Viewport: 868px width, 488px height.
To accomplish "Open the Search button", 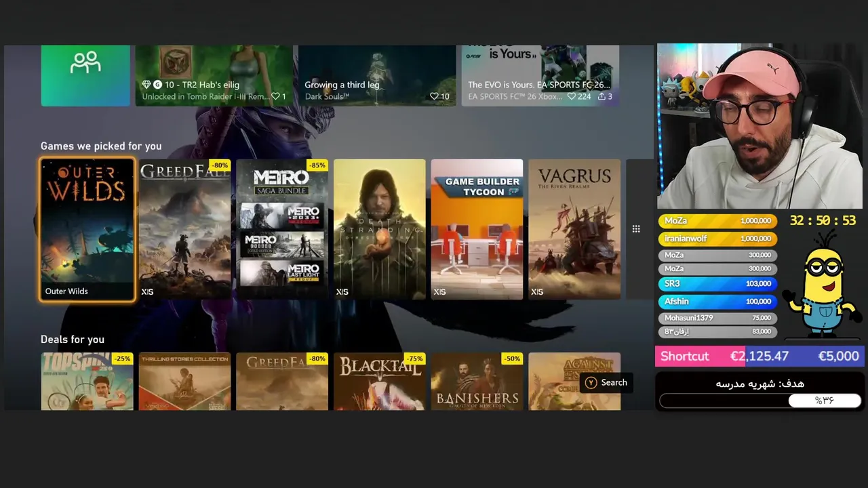I will pos(606,382).
